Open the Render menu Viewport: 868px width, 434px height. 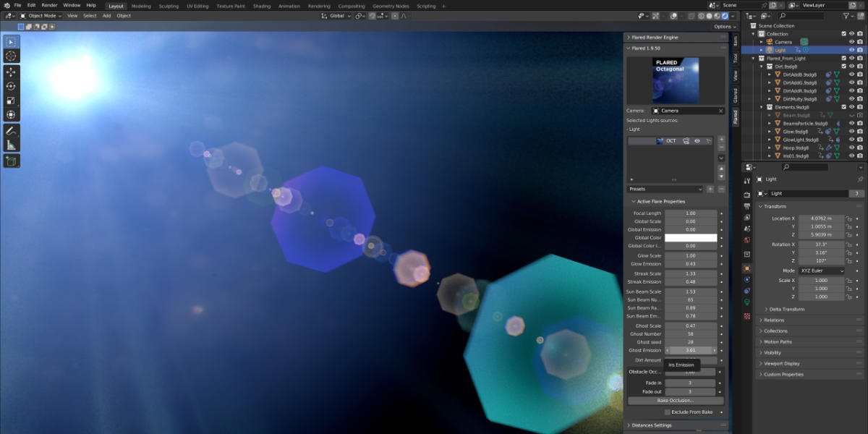pyautogui.click(x=48, y=6)
